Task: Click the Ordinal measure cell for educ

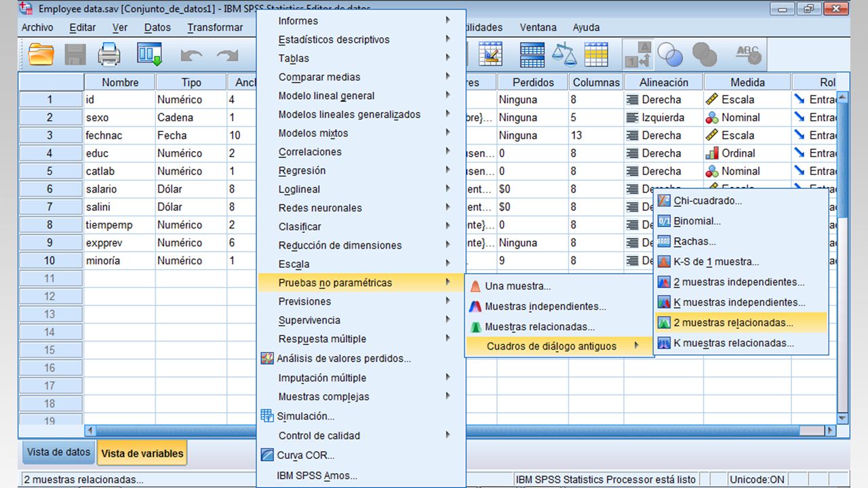Action: tap(747, 153)
